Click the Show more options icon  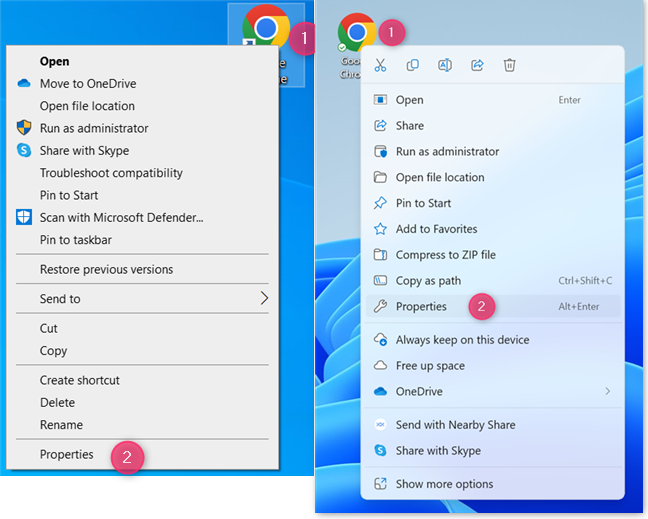tap(380, 483)
